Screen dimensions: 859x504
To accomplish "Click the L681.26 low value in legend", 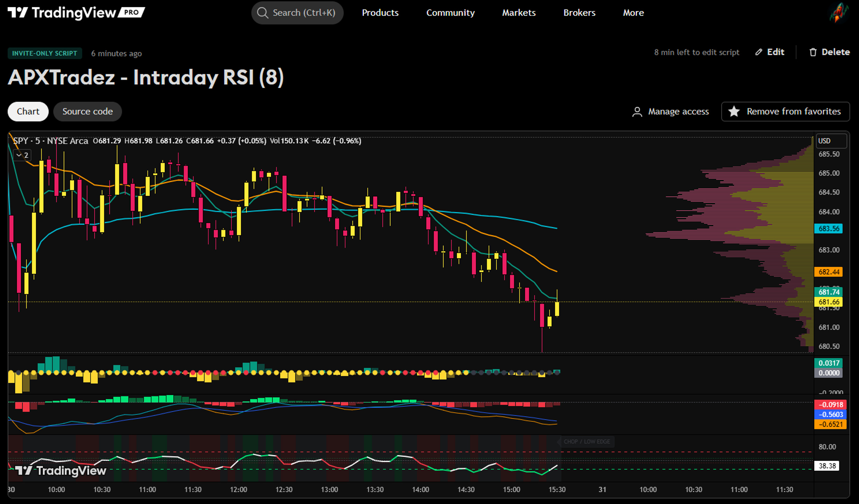I will point(169,141).
